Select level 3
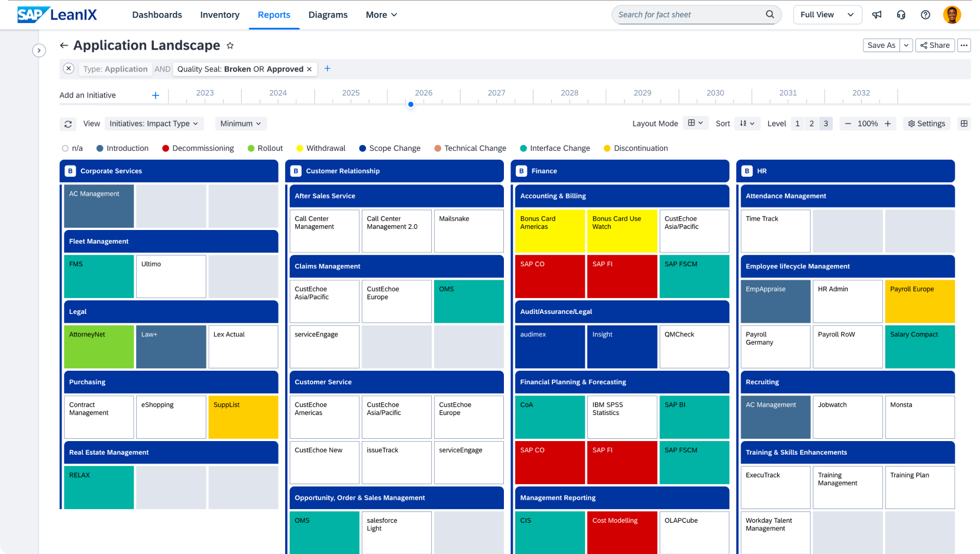The width and height of the screenshot is (980, 554). [x=826, y=124]
